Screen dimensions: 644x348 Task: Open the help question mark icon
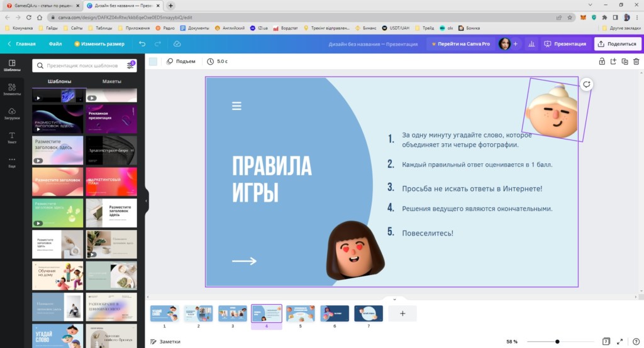636,342
